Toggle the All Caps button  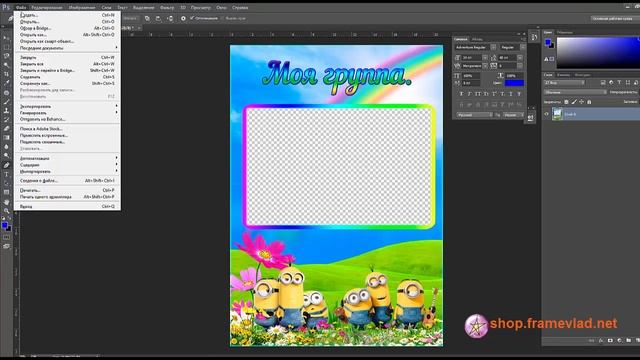478,94
